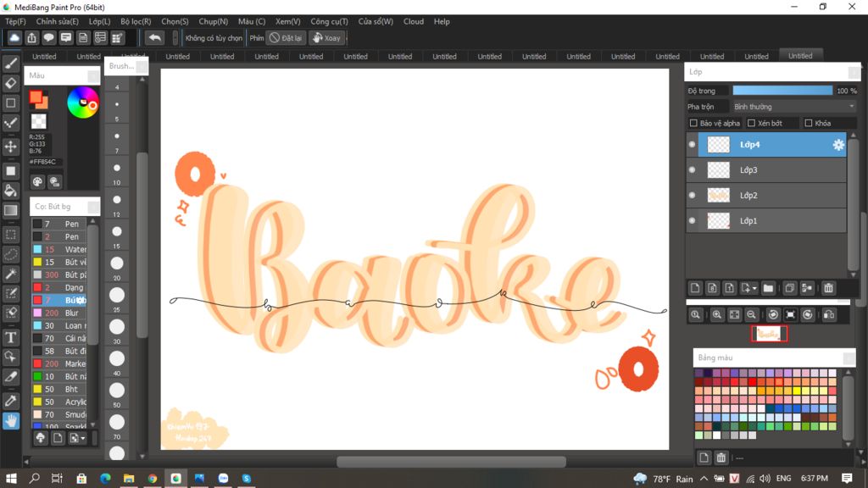Select the Eraser tool
868x488 pixels.
(10, 84)
